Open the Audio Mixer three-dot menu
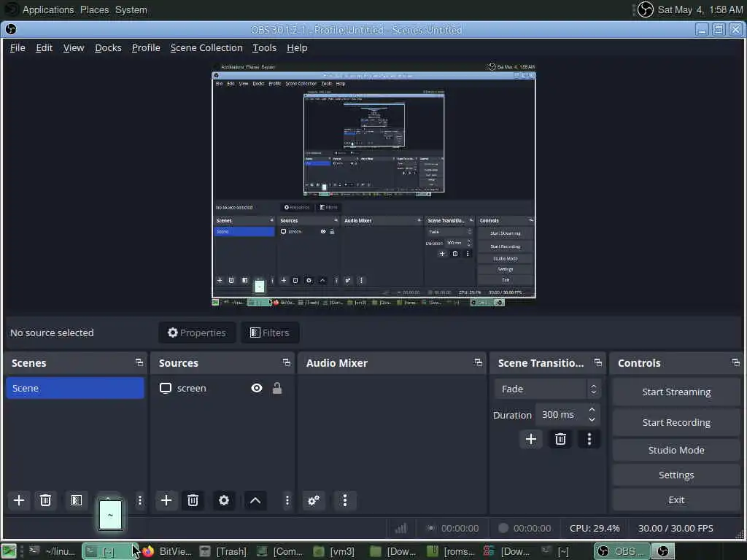 [x=345, y=500]
